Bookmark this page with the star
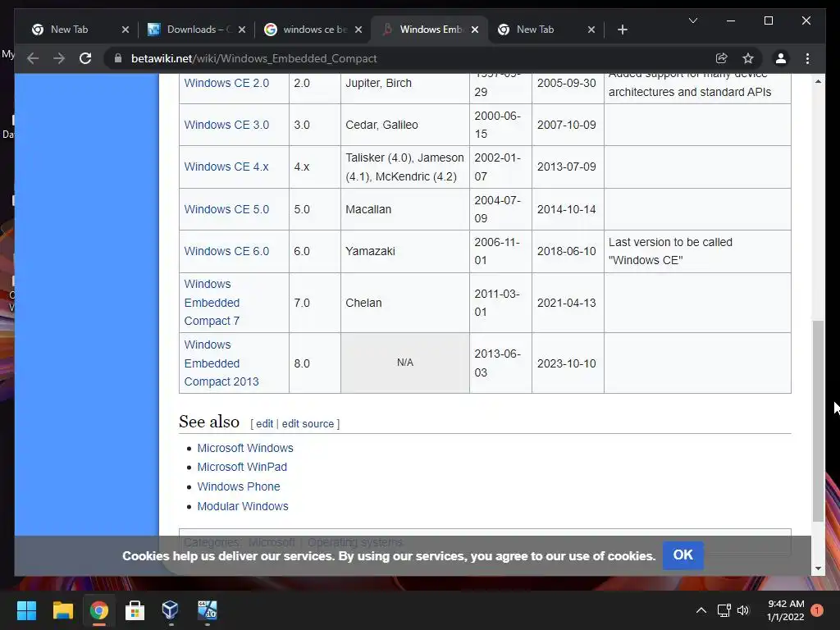The width and height of the screenshot is (840, 630). coord(748,58)
